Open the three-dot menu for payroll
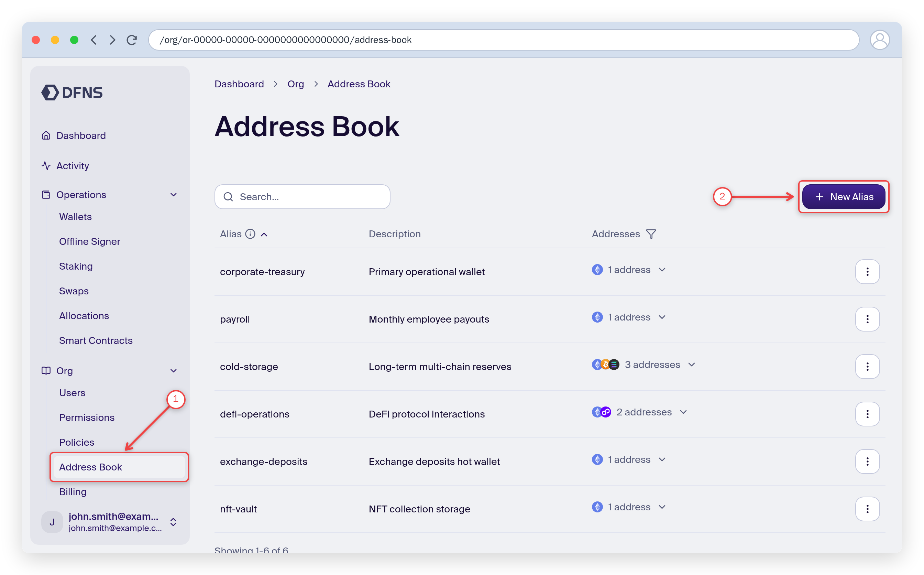Screen dimensions: 924x575 [x=867, y=319]
